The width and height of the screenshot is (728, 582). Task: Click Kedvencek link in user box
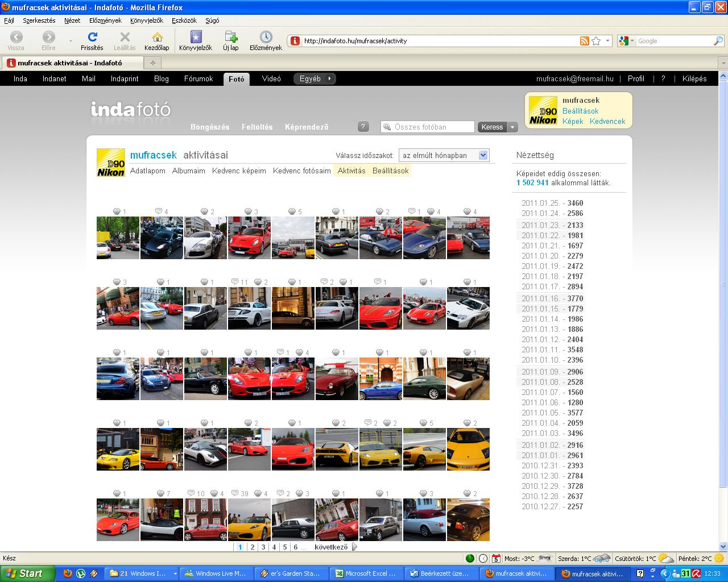pyautogui.click(x=607, y=121)
